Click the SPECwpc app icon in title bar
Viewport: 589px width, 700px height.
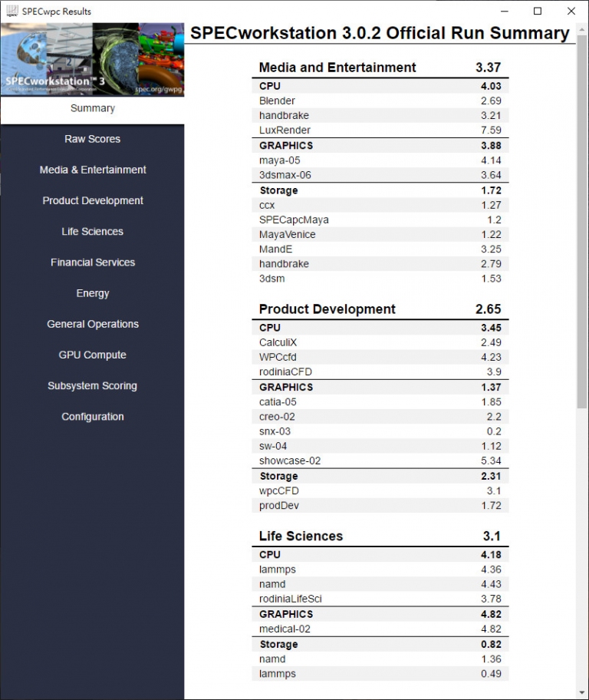pyautogui.click(x=12, y=12)
